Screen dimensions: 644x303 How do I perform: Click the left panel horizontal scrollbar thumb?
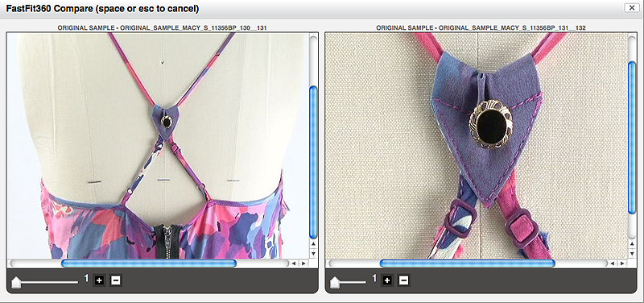click(x=149, y=264)
